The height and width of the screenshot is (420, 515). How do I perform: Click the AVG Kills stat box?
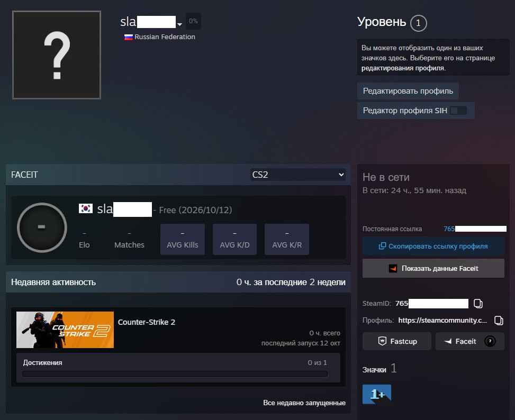[x=182, y=239]
